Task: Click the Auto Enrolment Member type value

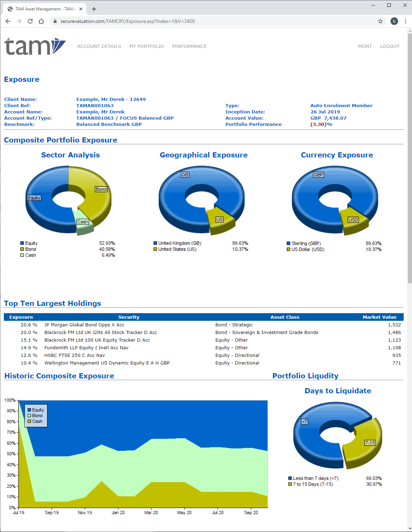Action: (341, 106)
